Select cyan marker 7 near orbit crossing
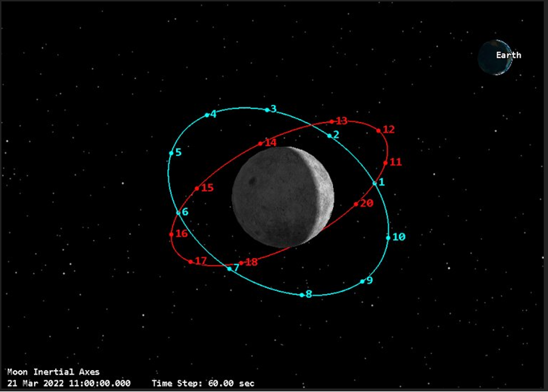This screenshot has height=392, width=548. [x=229, y=268]
